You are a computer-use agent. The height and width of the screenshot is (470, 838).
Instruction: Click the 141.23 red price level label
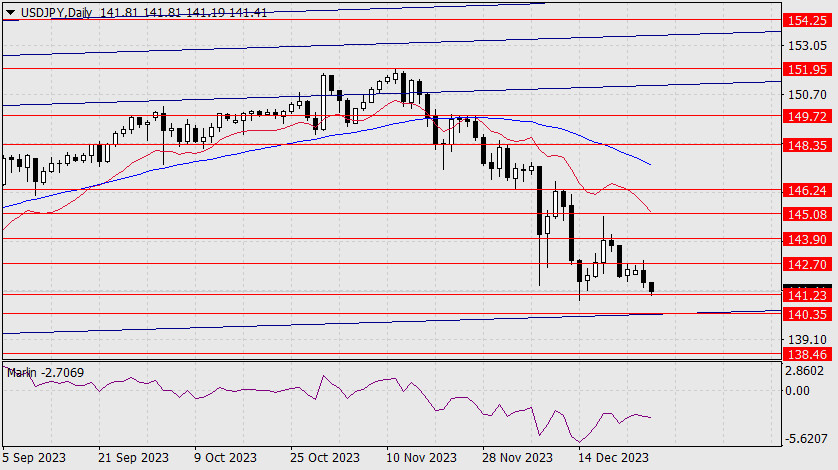point(807,295)
